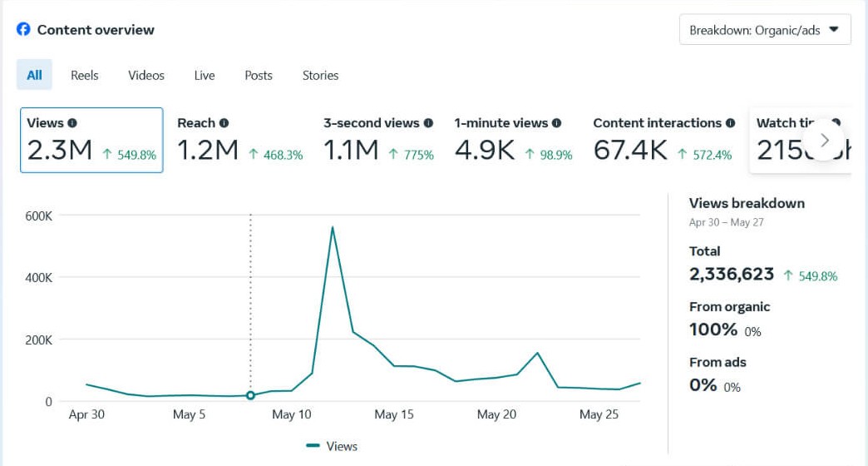868x466 pixels.
Task: Select the All tab
Action: pyautogui.click(x=34, y=75)
